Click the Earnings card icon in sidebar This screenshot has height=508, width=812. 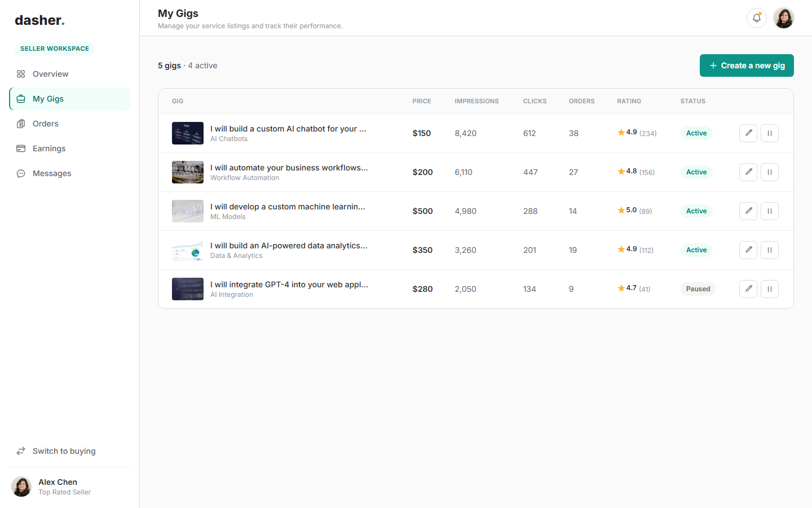pos(21,148)
